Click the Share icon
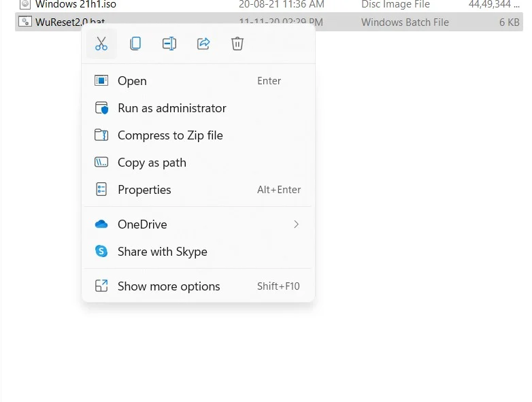The image size is (532, 402). (203, 44)
